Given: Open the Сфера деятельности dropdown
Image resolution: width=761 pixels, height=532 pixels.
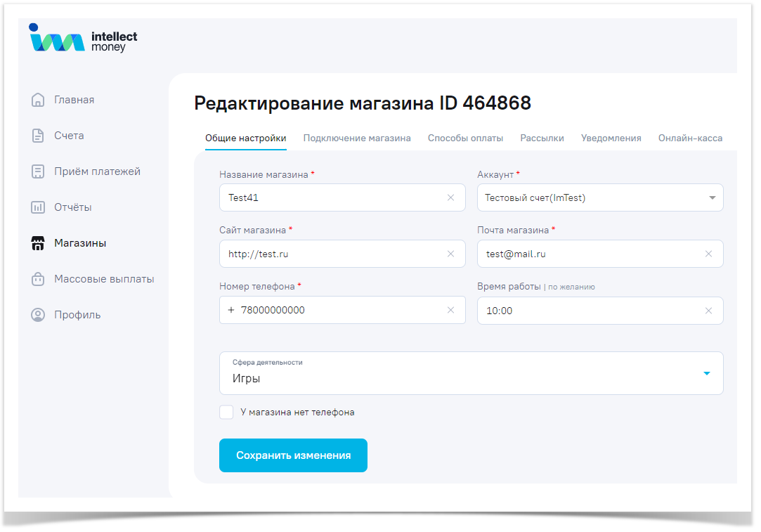Looking at the screenshot, I should (707, 373).
